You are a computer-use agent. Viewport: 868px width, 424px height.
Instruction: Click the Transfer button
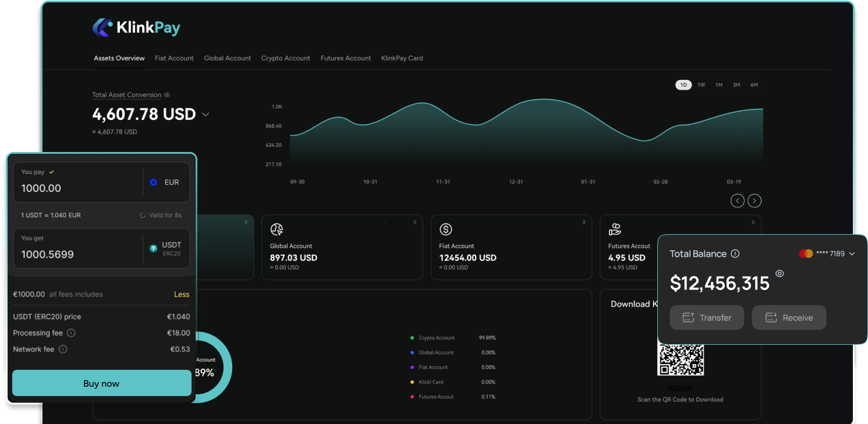(707, 317)
